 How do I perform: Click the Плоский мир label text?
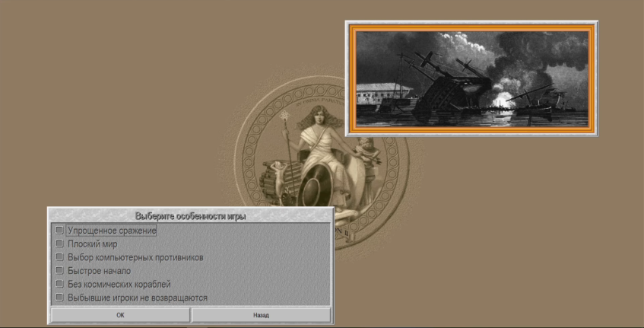coord(93,244)
